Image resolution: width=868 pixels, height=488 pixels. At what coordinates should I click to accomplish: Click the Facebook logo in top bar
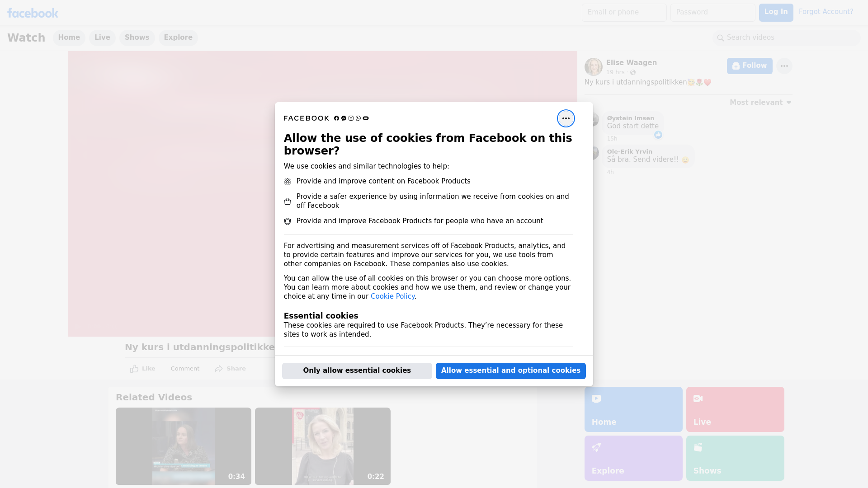33,13
